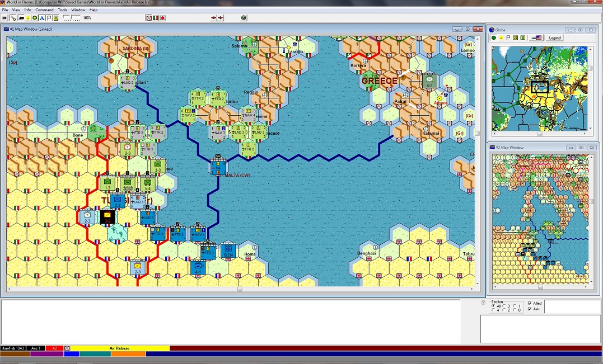
Task: Select the All section radio button
Action: click(x=493, y=306)
